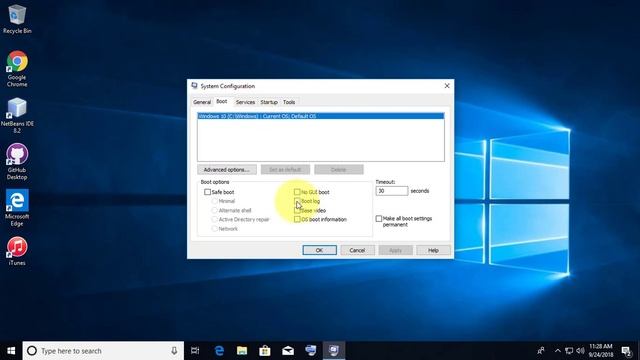
Task: Open Microsoft Store from the taskbar
Action: 265,351
